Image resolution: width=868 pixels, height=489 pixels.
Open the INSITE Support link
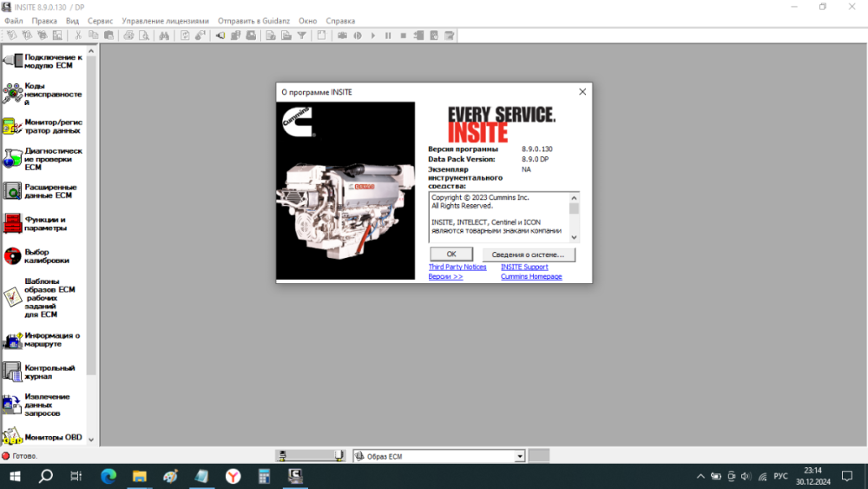pyautogui.click(x=524, y=267)
